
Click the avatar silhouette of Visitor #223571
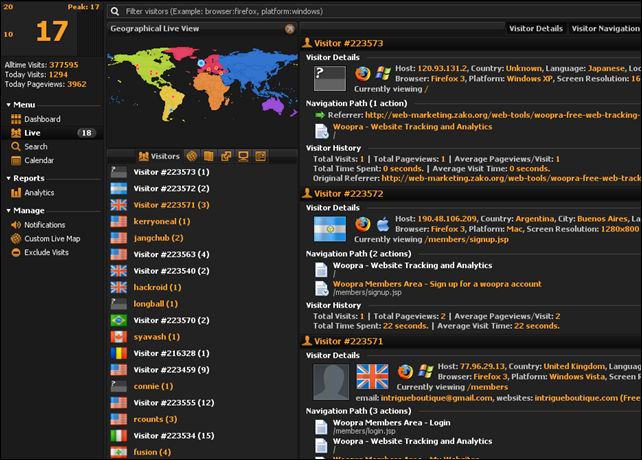[x=331, y=382]
